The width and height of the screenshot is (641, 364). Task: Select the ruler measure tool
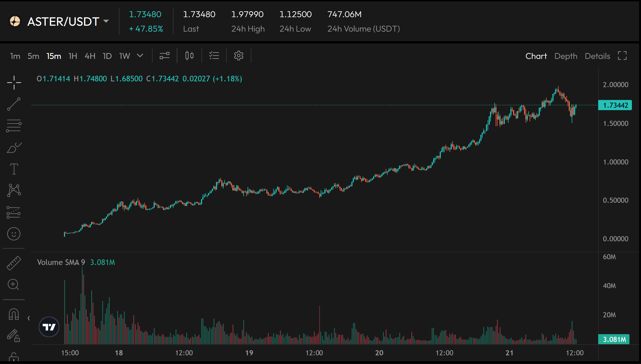point(14,263)
